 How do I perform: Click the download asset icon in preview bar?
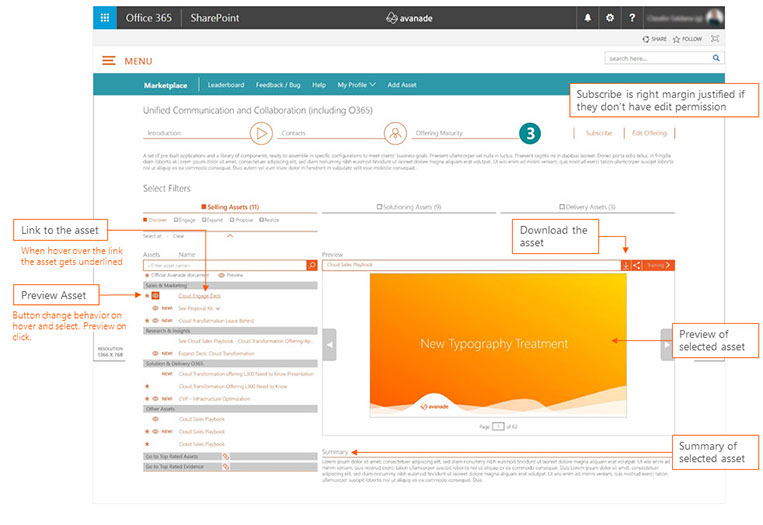click(x=626, y=265)
